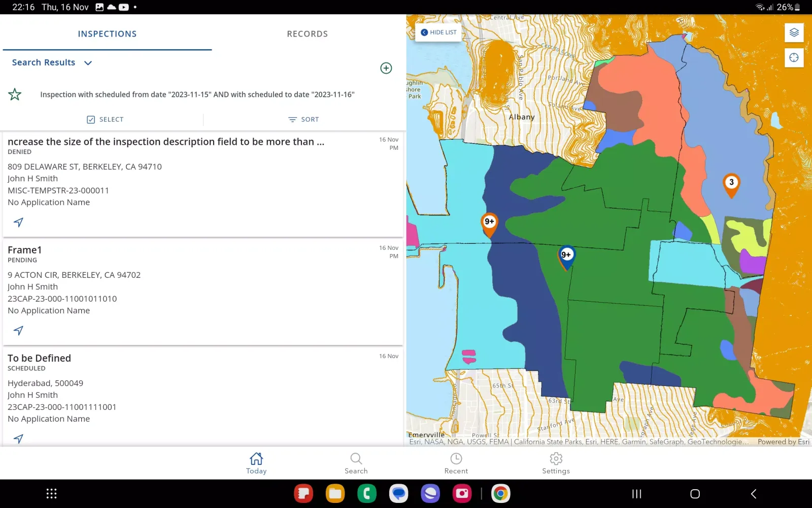Viewport: 812px width, 508px height.
Task: Open Settings from bottom navigation
Action: (556, 463)
